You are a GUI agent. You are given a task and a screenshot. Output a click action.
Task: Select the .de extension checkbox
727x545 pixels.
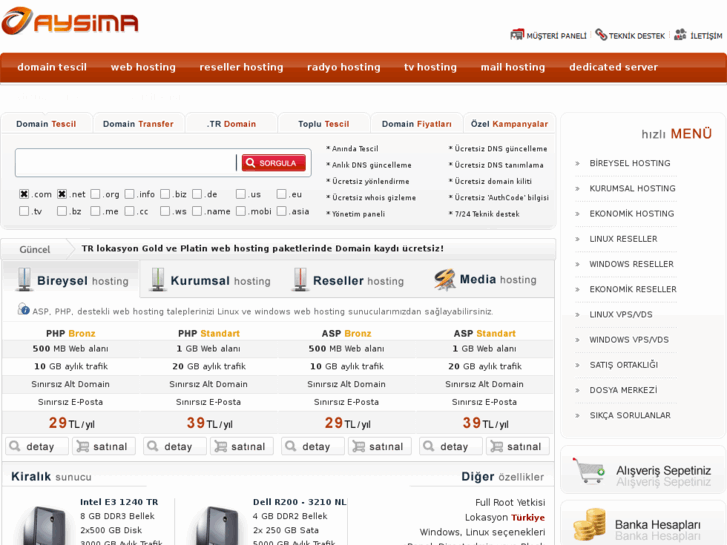point(197,194)
